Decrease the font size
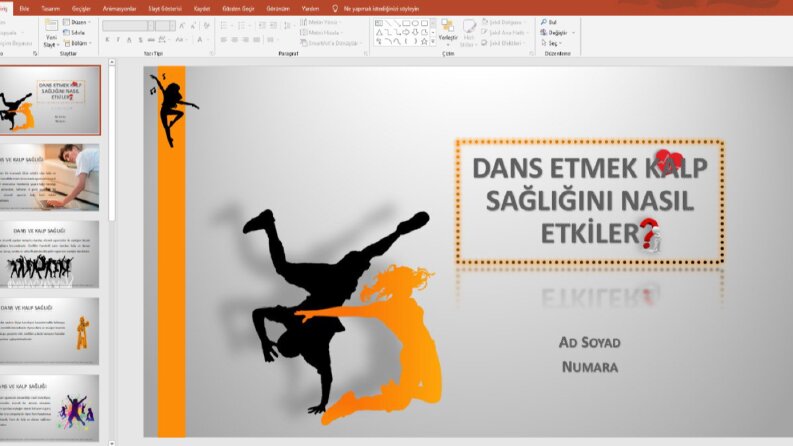The width and height of the screenshot is (793, 446). click(x=193, y=26)
